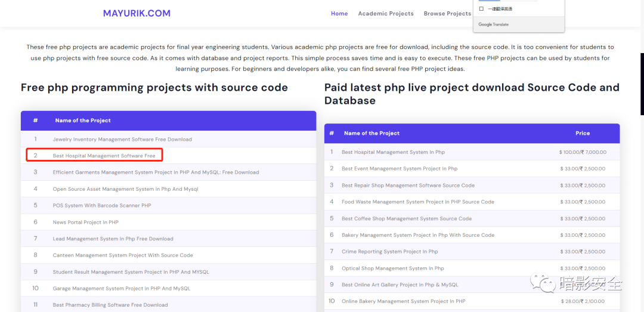Image resolution: width=644 pixels, height=312 pixels.
Task: Click the Student Result Management System project
Action: [131, 272]
